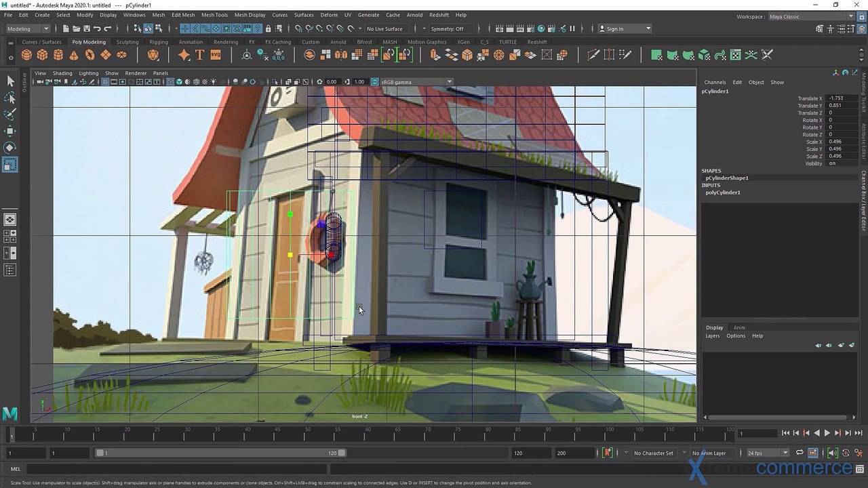Create a Polygon Cylinder from shelf
Viewport: 868px width, 488px height.
click(x=58, y=55)
